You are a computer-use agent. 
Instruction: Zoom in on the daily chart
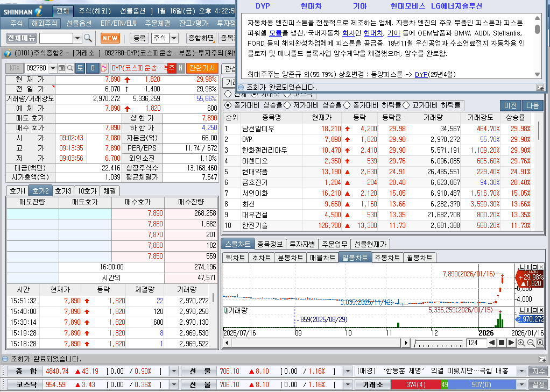click(x=521, y=343)
